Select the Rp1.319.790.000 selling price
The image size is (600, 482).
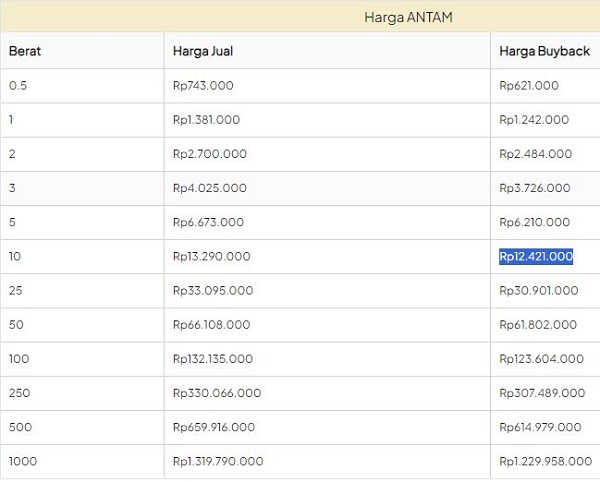pyautogui.click(x=218, y=461)
